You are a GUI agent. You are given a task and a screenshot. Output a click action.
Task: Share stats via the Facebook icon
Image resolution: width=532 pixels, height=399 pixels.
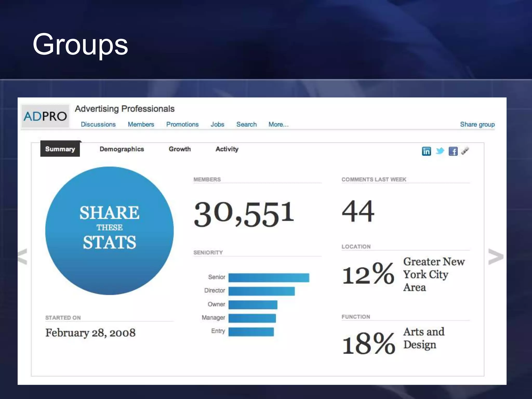pyautogui.click(x=453, y=151)
